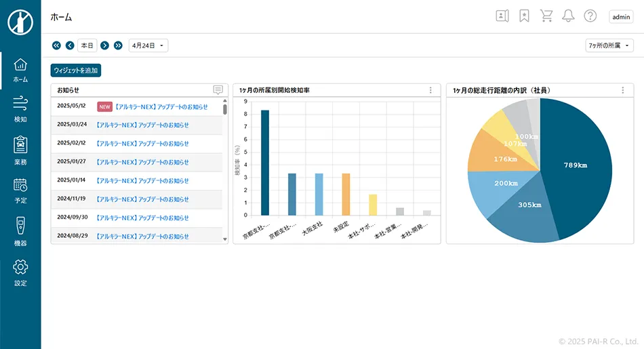
Task: Open options menu of 1ヶ月の総走行距離の内訳 widget
Action: [x=623, y=90]
